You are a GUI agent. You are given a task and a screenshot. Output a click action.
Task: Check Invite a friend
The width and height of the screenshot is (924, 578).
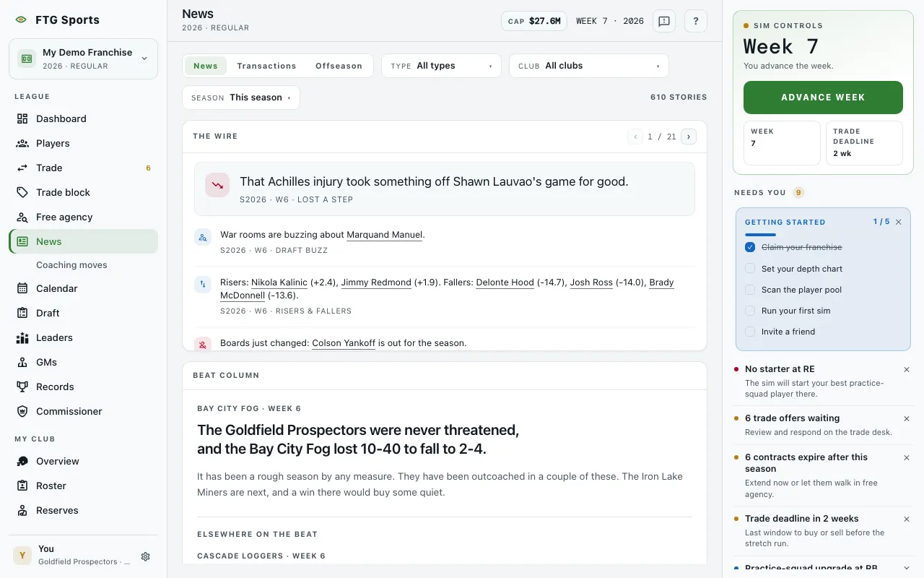coord(750,332)
